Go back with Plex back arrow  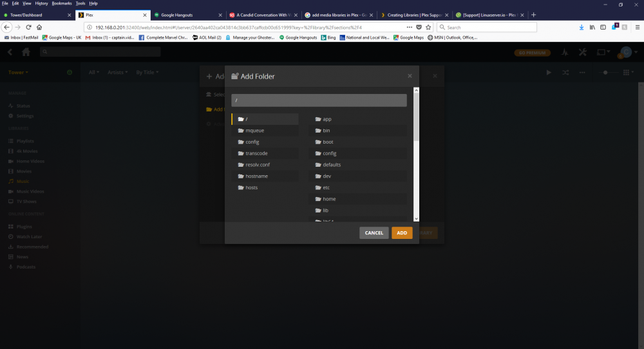[10, 52]
